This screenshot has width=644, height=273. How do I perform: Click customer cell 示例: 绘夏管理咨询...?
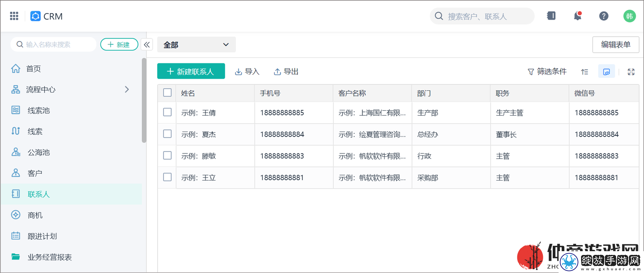[x=372, y=134]
